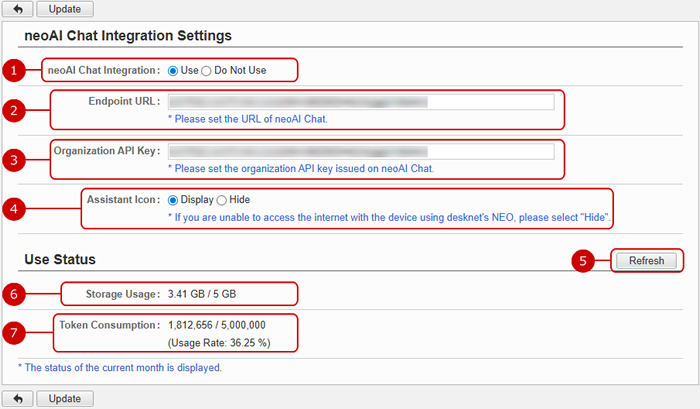
Task: Click 'The status of the current month' note
Action: click(x=120, y=367)
